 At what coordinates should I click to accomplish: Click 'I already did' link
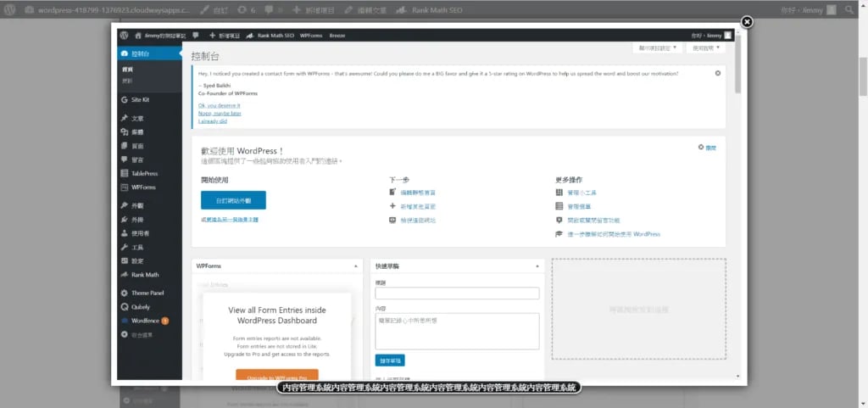tap(213, 120)
